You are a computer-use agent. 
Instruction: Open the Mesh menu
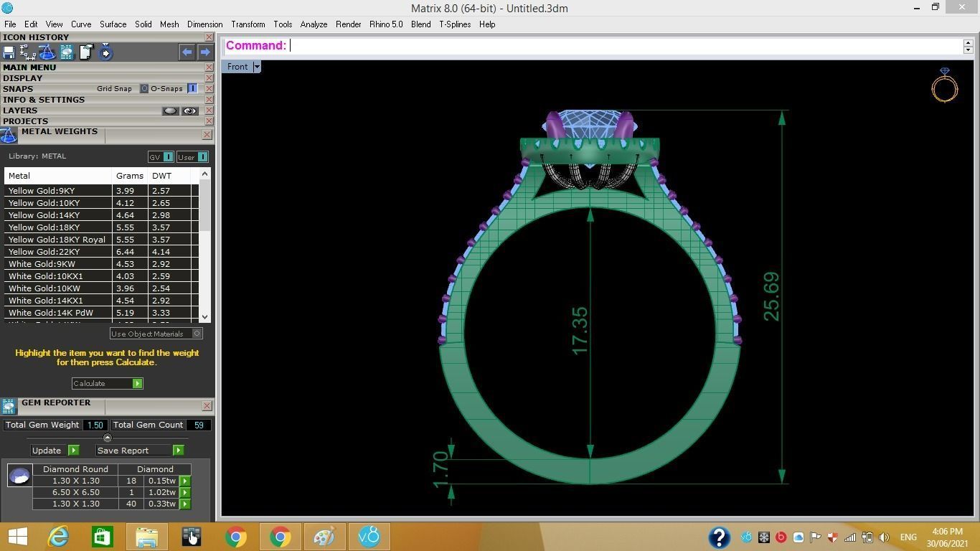tap(169, 24)
